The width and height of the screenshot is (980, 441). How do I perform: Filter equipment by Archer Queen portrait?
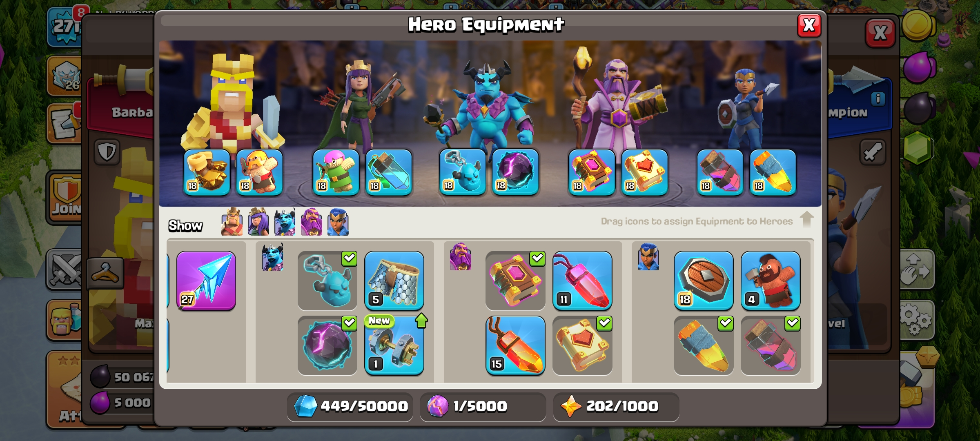click(x=258, y=222)
